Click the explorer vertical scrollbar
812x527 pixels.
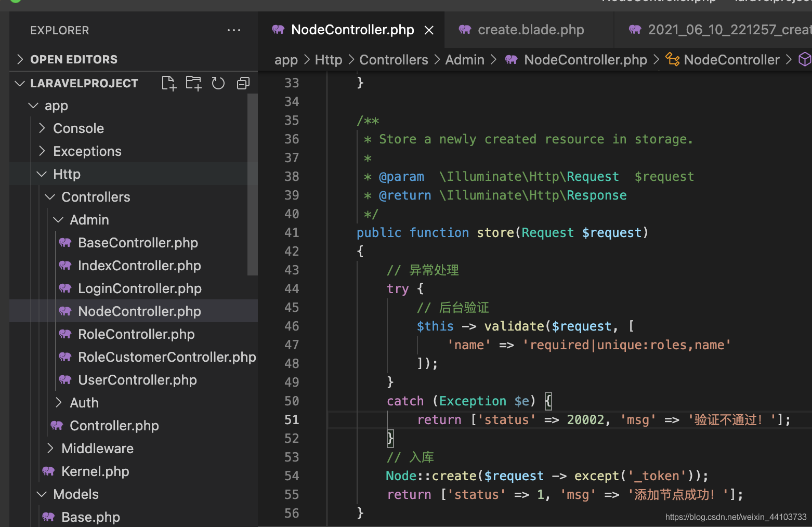pyautogui.click(x=253, y=185)
